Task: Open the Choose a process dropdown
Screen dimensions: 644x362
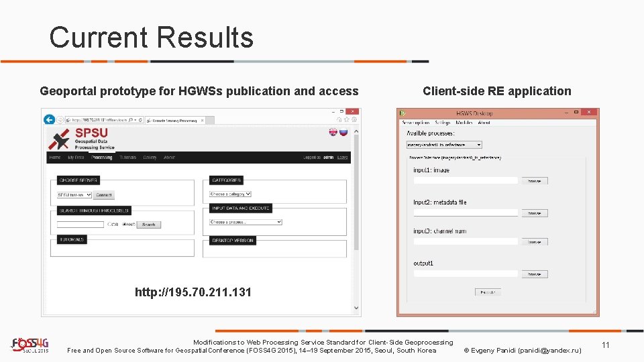Action: [x=246, y=222]
